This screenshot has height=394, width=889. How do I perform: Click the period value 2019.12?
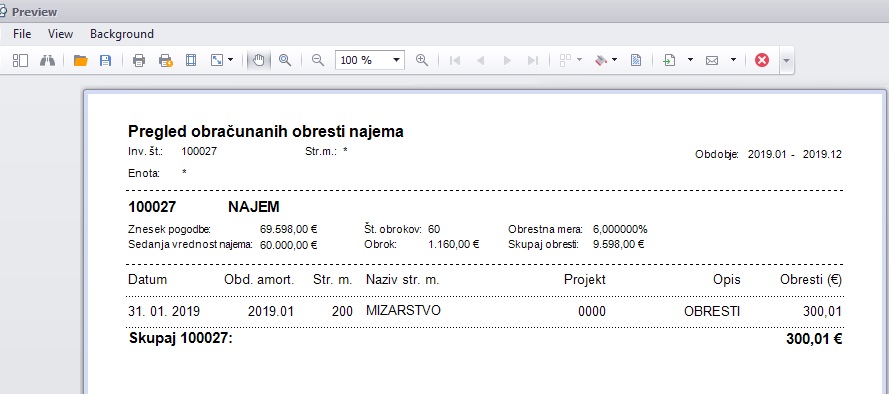(x=823, y=154)
